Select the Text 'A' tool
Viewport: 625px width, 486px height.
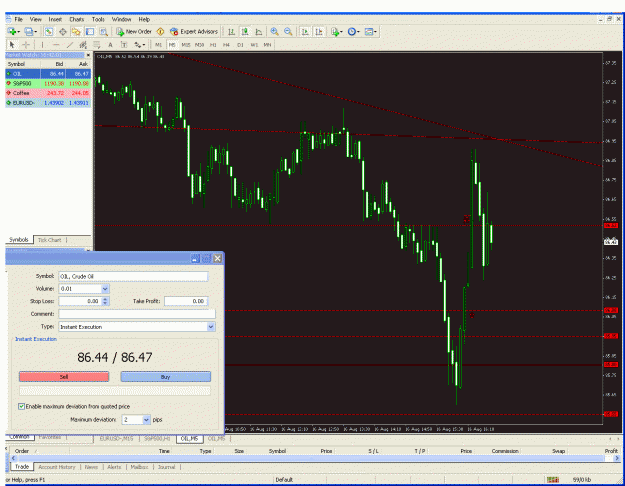[110, 45]
